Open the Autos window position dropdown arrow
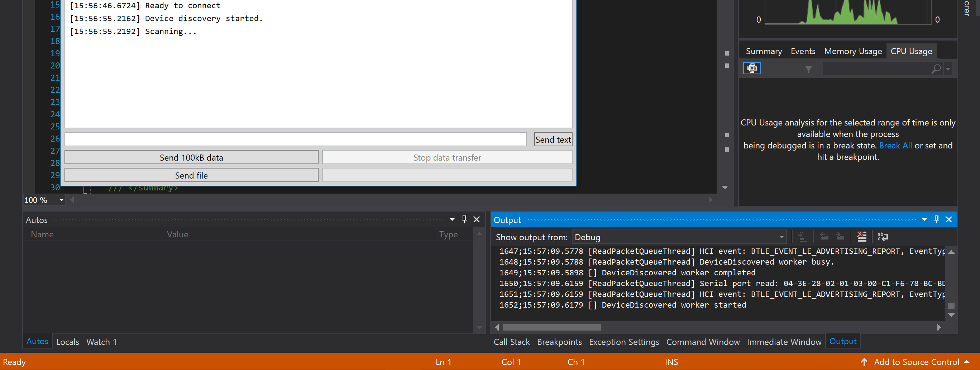The height and width of the screenshot is (370, 980). pos(452,220)
